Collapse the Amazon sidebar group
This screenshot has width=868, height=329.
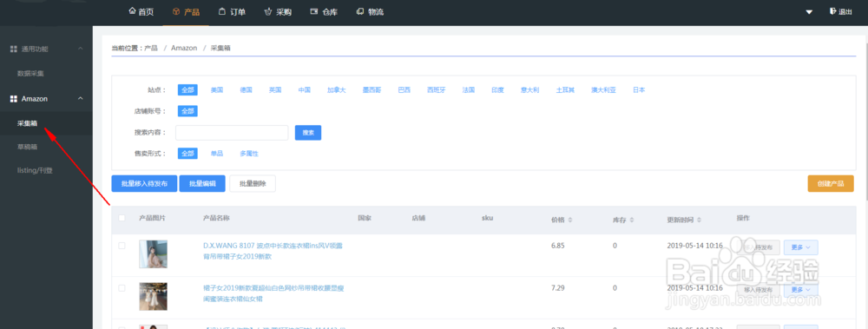pyautogui.click(x=80, y=99)
